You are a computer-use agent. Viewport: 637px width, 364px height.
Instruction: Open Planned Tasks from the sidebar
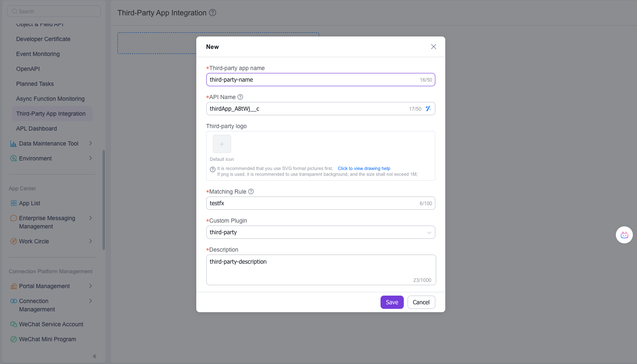click(x=35, y=84)
